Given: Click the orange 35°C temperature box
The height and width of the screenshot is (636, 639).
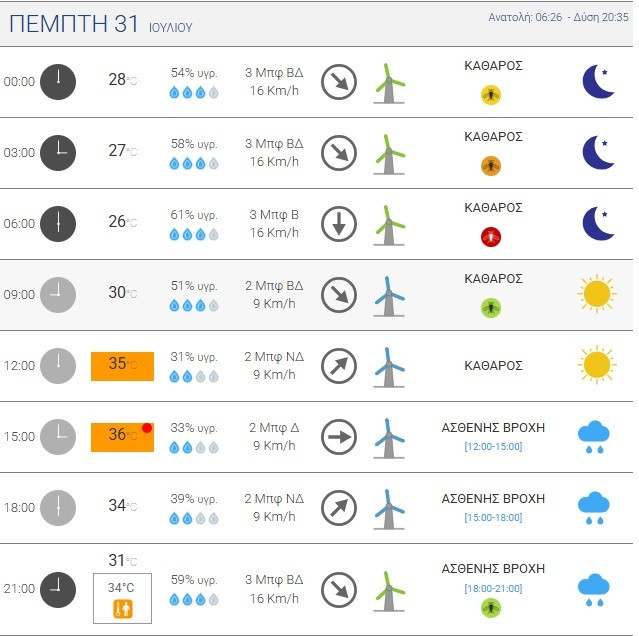Looking at the screenshot, I should click(122, 366).
